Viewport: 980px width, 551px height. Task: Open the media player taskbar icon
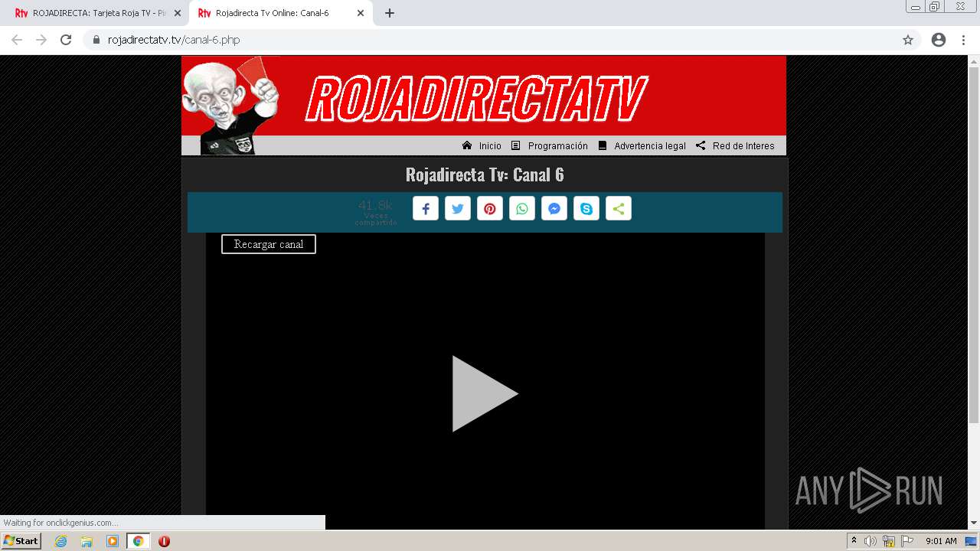click(113, 541)
